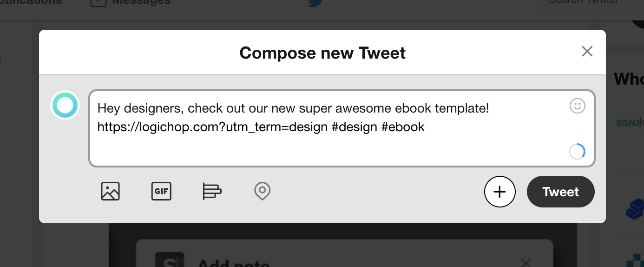
Task: Click the #ebook hashtag text
Action: (403, 127)
